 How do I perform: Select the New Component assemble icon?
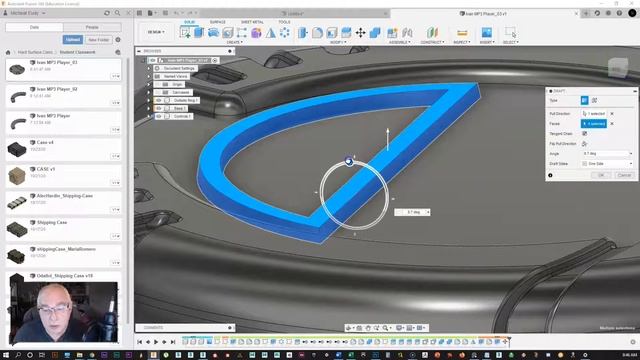[393, 33]
